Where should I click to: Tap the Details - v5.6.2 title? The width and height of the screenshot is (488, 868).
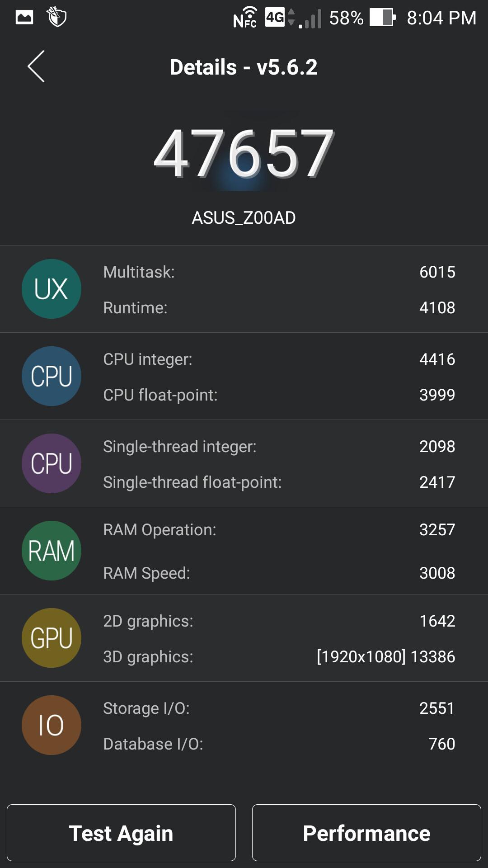pos(244,67)
